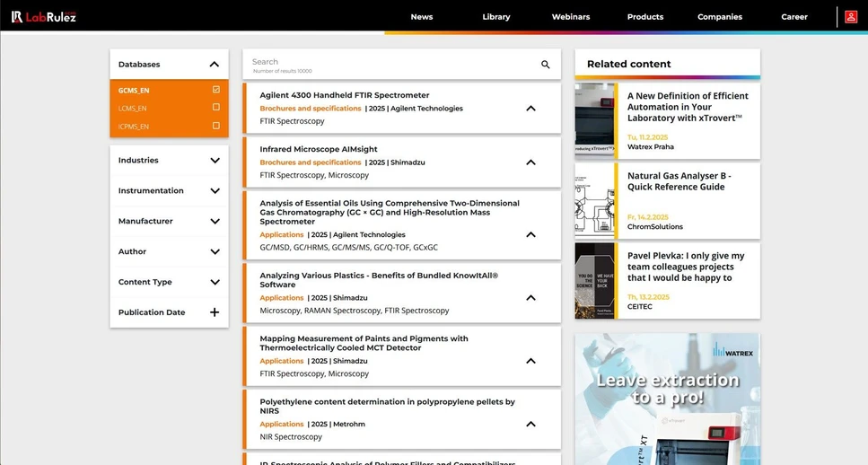868x465 pixels.
Task: Select 'Applications' tag on Various Plastics result
Action: [x=281, y=298]
